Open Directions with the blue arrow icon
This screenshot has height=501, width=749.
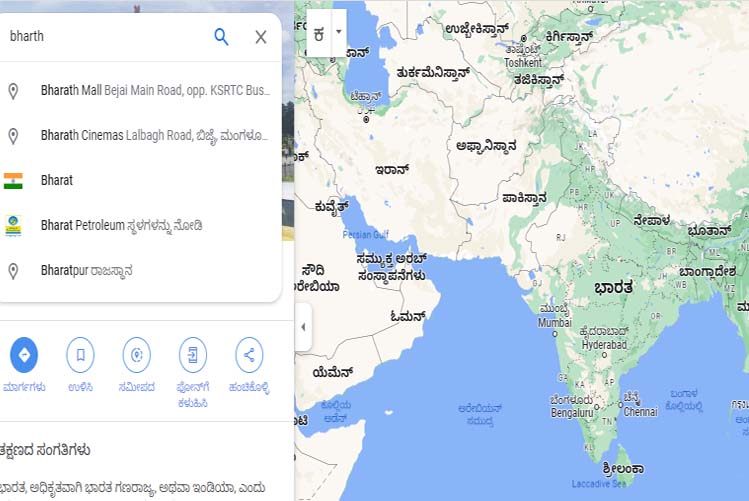(x=24, y=355)
